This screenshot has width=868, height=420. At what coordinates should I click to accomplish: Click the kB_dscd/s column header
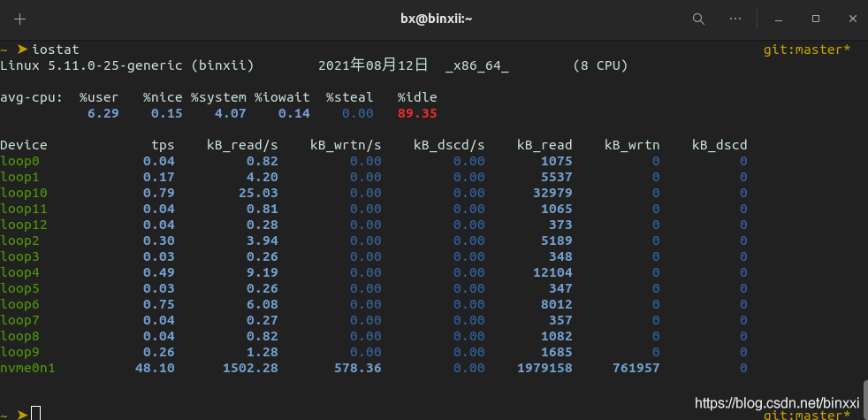coord(450,145)
